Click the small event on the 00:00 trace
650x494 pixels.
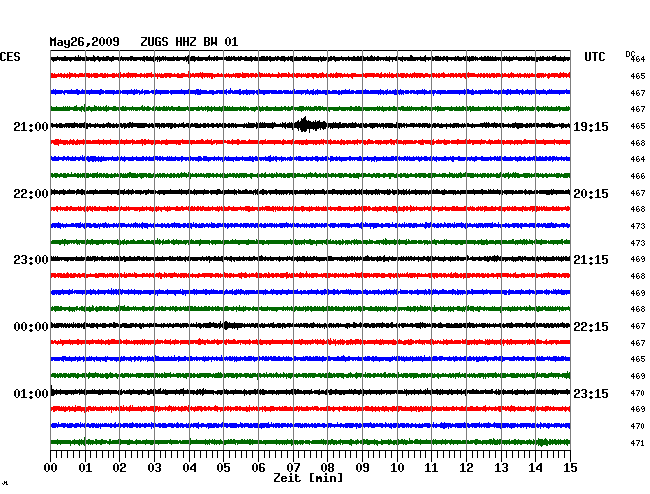(x=229, y=325)
